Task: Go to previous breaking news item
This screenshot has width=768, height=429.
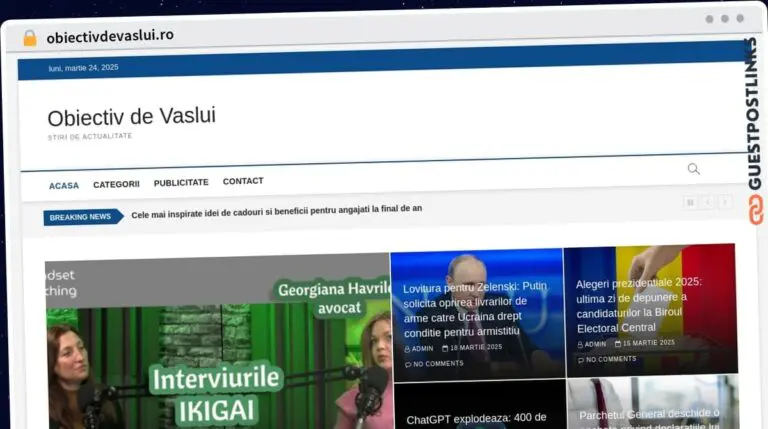Action: 708,203
